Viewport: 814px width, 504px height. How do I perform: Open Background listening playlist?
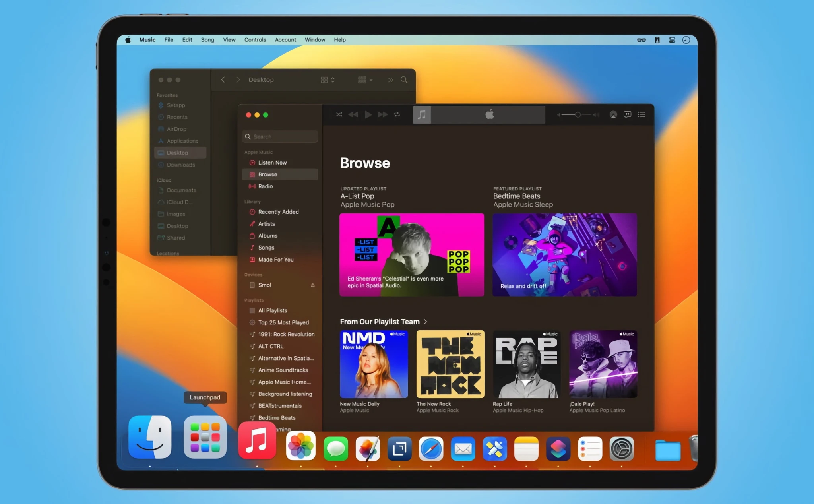pyautogui.click(x=280, y=394)
